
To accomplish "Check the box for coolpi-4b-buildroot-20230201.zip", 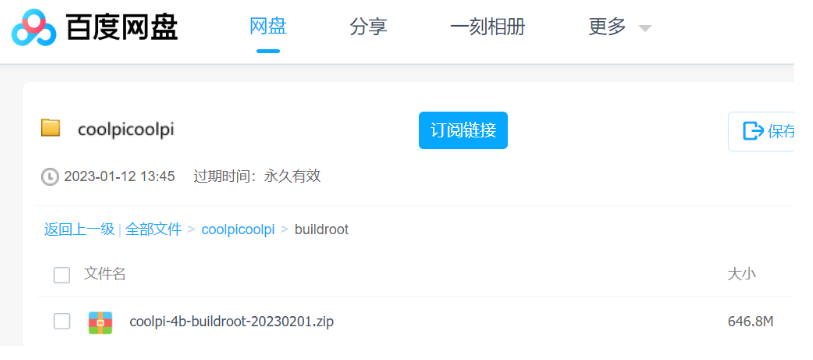I will pos(62,322).
